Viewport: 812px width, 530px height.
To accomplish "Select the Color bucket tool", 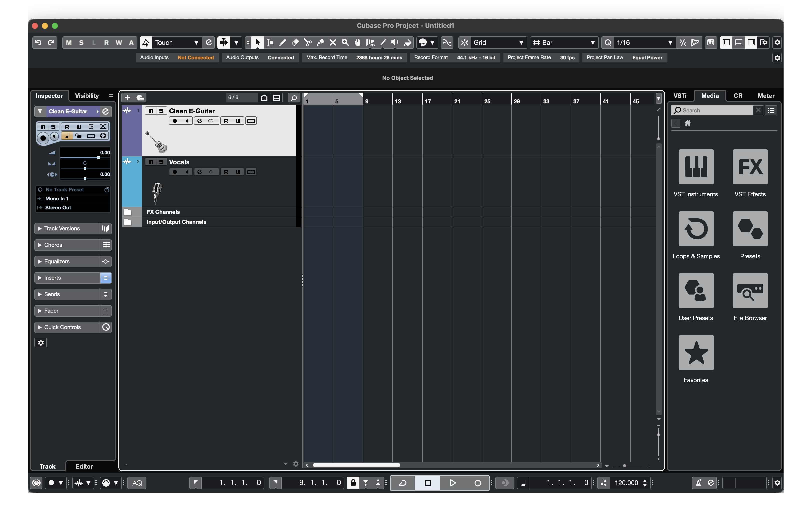I will (x=408, y=43).
